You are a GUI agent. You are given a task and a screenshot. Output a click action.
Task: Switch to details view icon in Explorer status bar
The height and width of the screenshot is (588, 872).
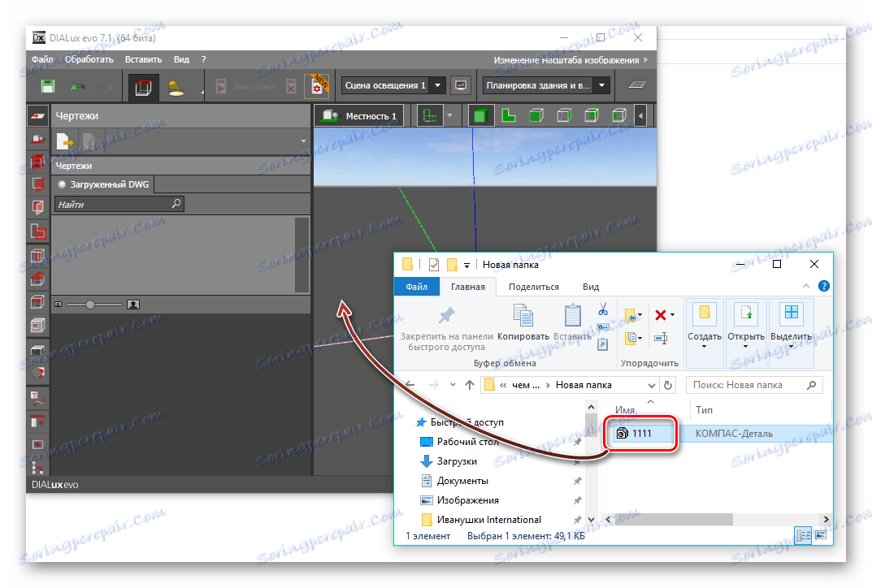pyautogui.click(x=803, y=535)
